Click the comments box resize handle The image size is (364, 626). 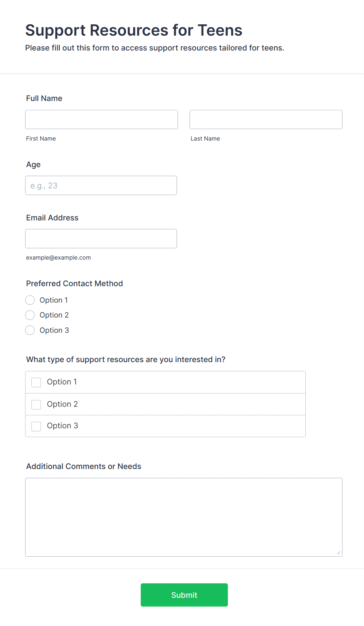pyautogui.click(x=339, y=552)
